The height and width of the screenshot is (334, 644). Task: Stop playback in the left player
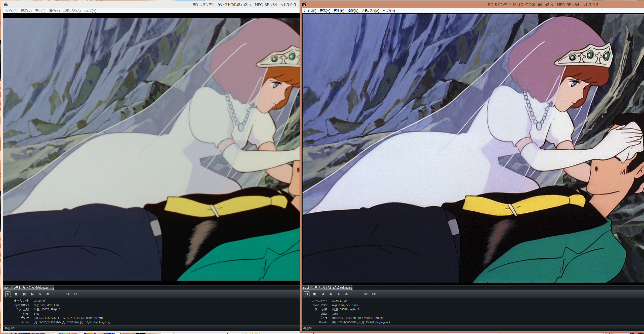click(x=16, y=294)
